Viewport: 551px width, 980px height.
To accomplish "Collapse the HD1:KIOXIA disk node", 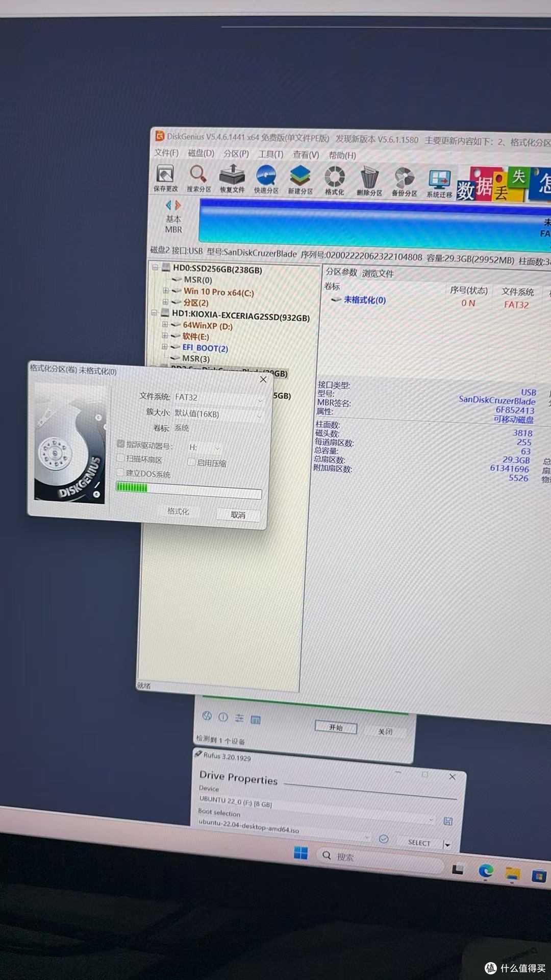I will pos(154,312).
